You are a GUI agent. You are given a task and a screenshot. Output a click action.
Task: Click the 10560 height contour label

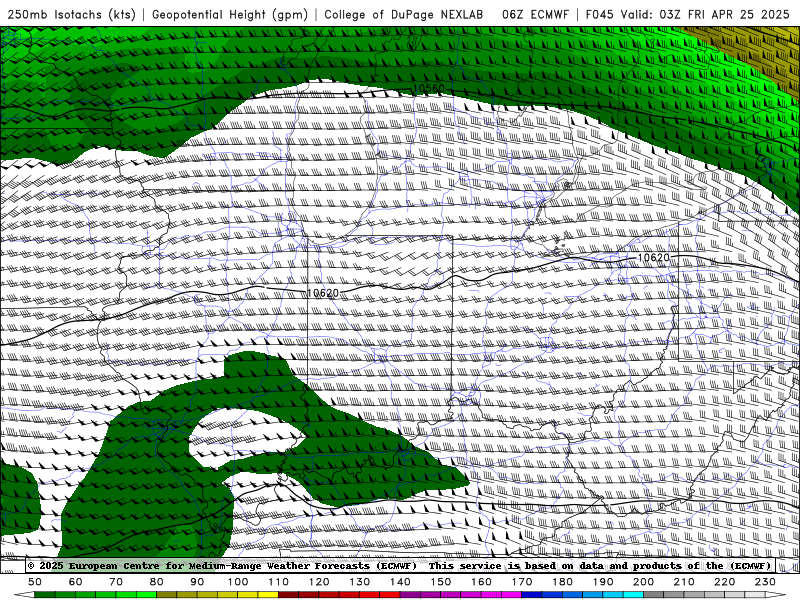(x=429, y=89)
